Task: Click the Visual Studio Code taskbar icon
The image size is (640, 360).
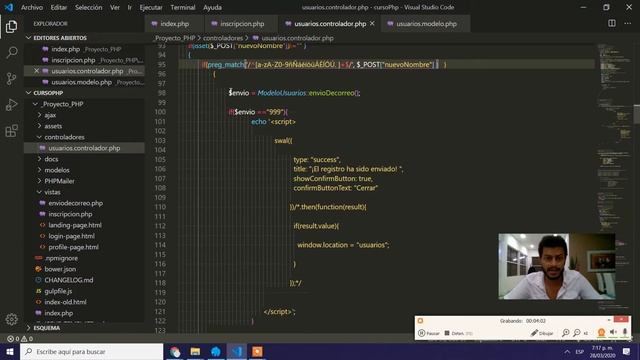Action: pyautogui.click(x=237, y=351)
